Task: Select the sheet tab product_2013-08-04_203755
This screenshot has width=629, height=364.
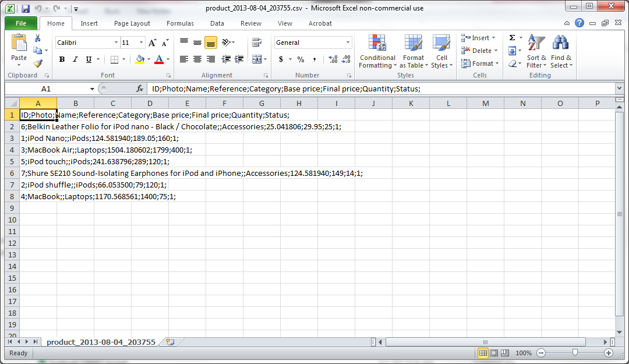Action: coord(101,342)
